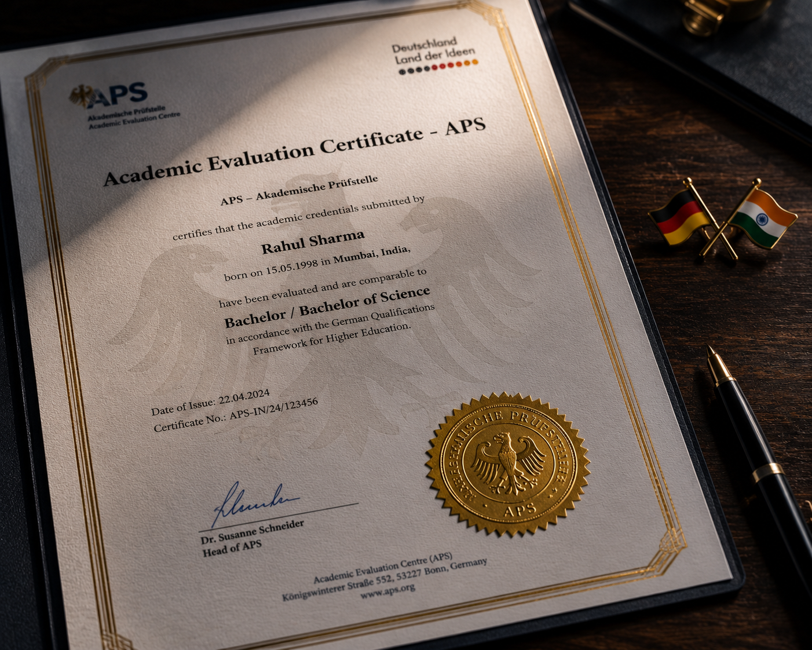Click the title Academic Evaluation Certificate - APS

coord(294,151)
